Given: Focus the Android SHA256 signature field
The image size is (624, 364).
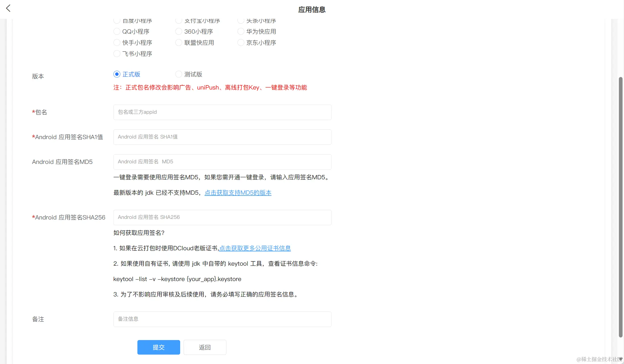Looking at the screenshot, I should pos(222,217).
